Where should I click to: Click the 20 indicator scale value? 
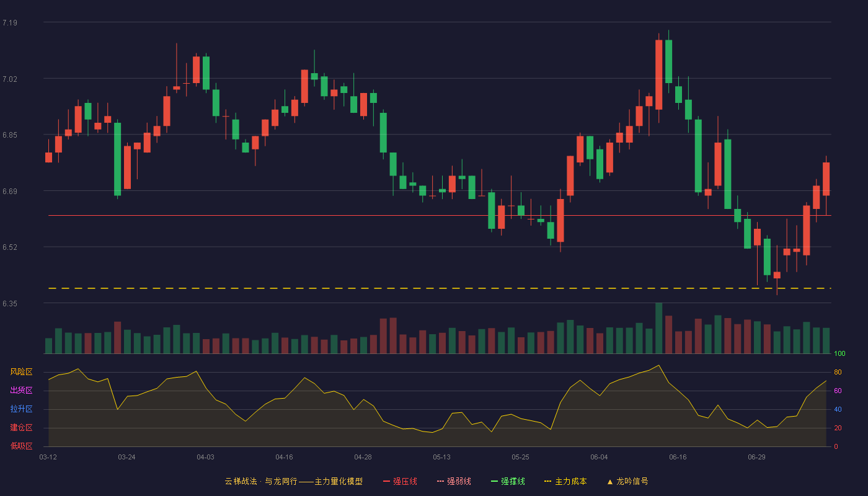point(838,428)
